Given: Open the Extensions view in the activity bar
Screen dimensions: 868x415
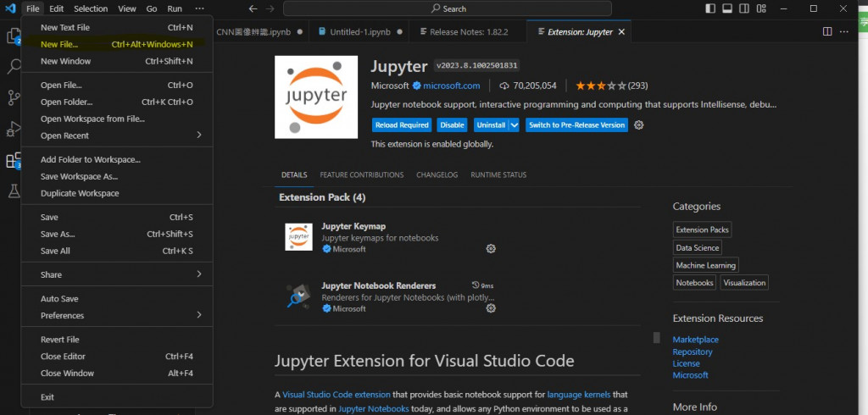Looking at the screenshot, I should click(13, 160).
